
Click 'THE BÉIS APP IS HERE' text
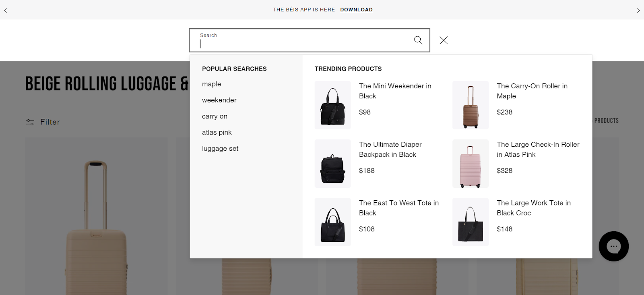point(304,10)
